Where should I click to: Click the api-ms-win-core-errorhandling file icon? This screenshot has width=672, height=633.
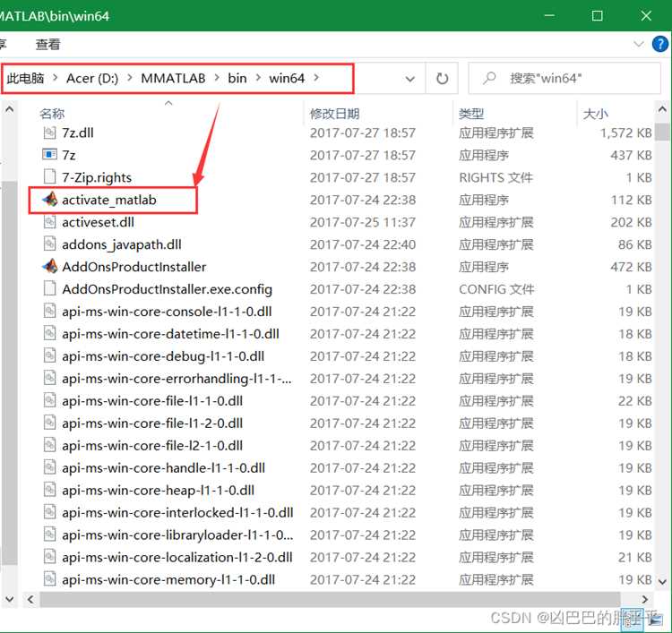tap(49, 378)
